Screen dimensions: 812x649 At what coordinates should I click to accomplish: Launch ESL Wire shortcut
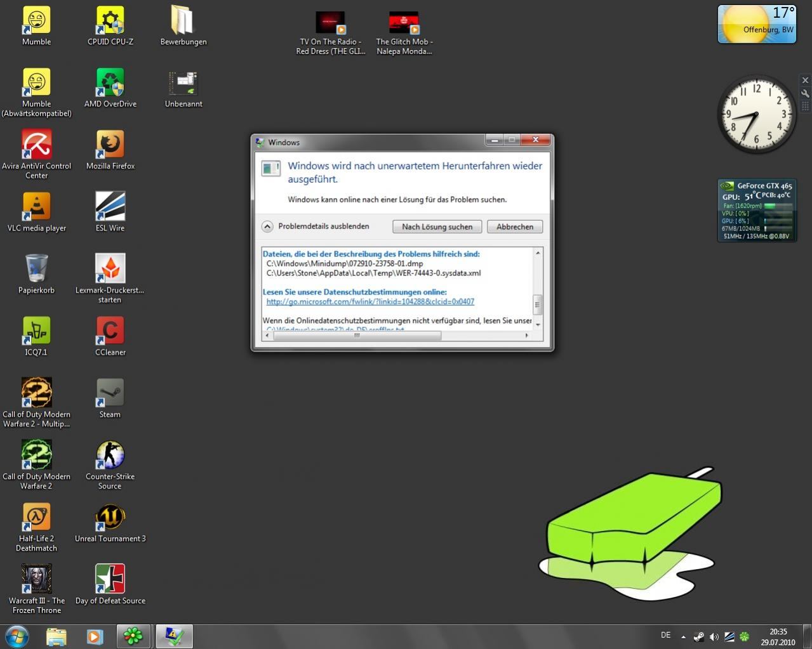tap(110, 213)
